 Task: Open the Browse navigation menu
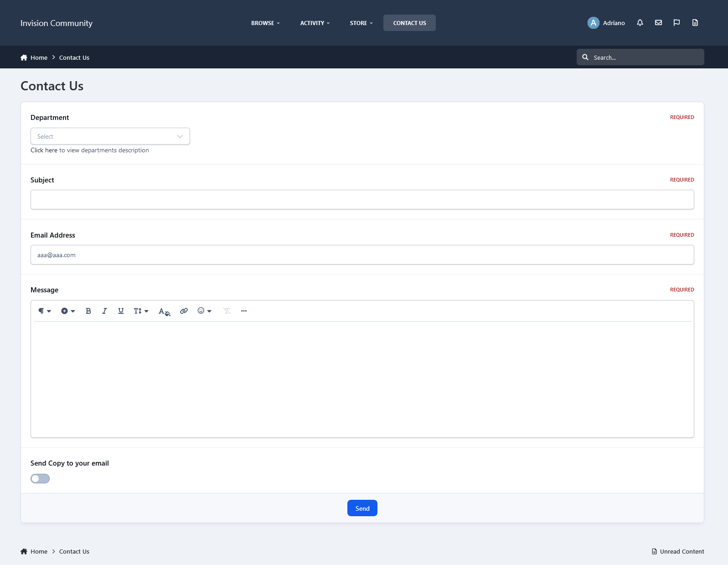(265, 23)
